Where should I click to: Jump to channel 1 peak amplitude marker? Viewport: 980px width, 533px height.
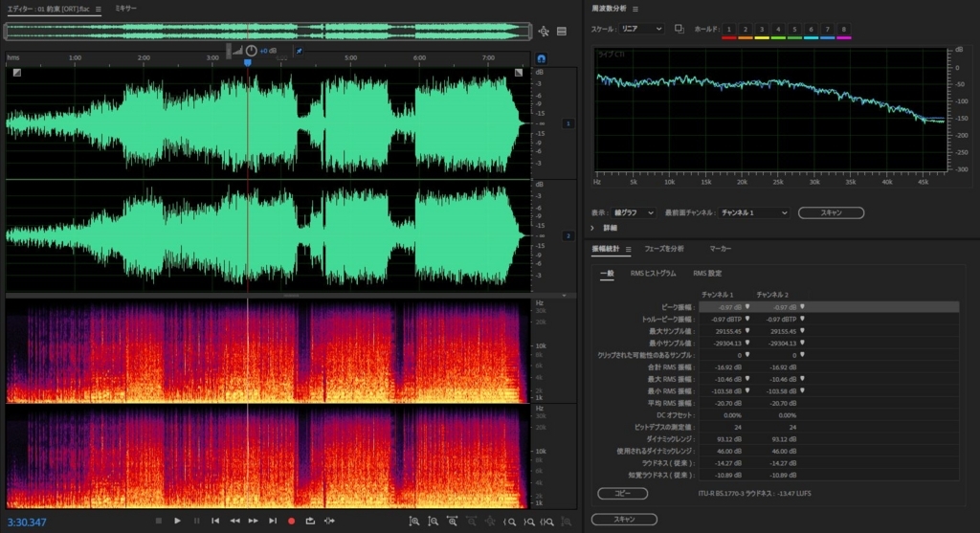tap(746, 307)
